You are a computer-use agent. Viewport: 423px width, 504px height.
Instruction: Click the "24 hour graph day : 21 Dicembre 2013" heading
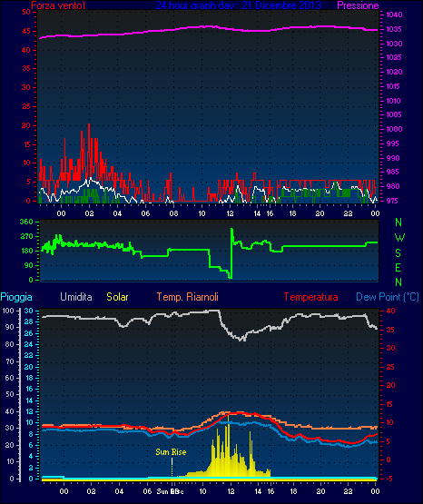coord(239,5)
